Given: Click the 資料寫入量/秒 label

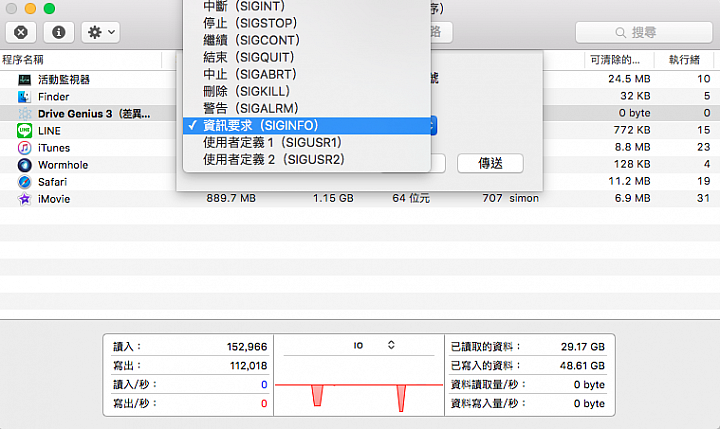Looking at the screenshot, I should [x=488, y=403].
